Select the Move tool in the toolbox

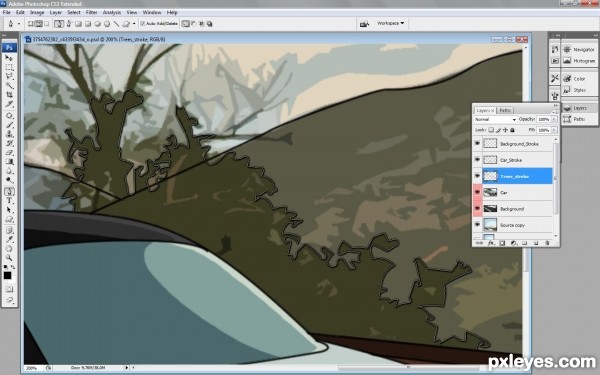coord(9,58)
